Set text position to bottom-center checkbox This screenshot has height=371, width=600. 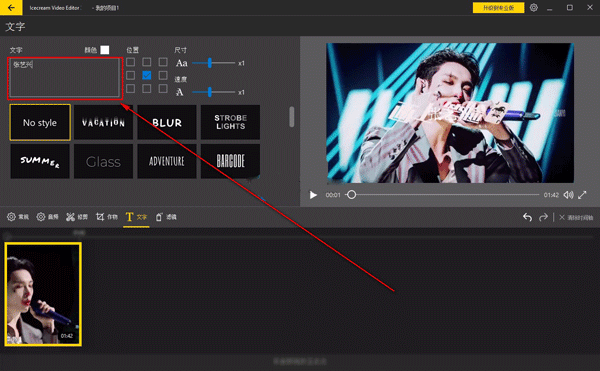pos(147,89)
